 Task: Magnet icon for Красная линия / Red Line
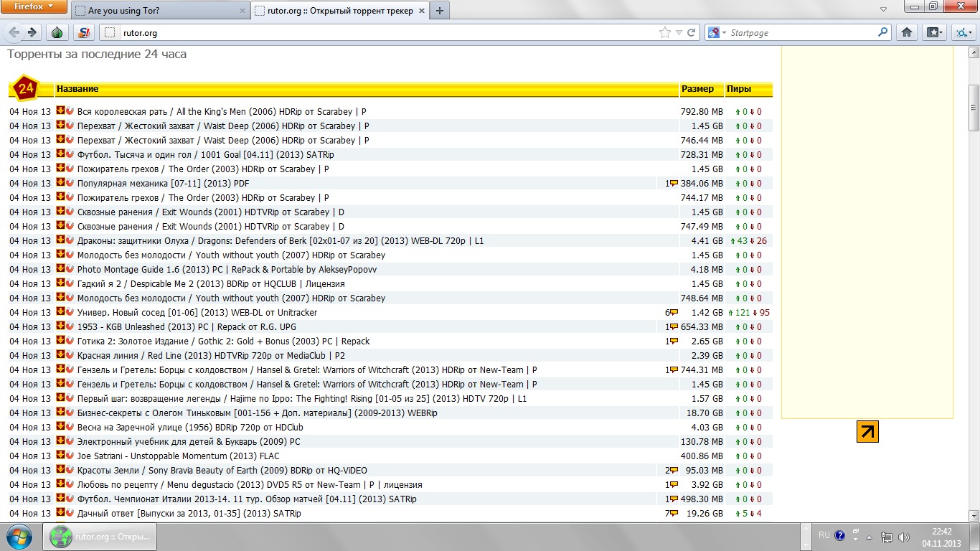click(x=70, y=355)
